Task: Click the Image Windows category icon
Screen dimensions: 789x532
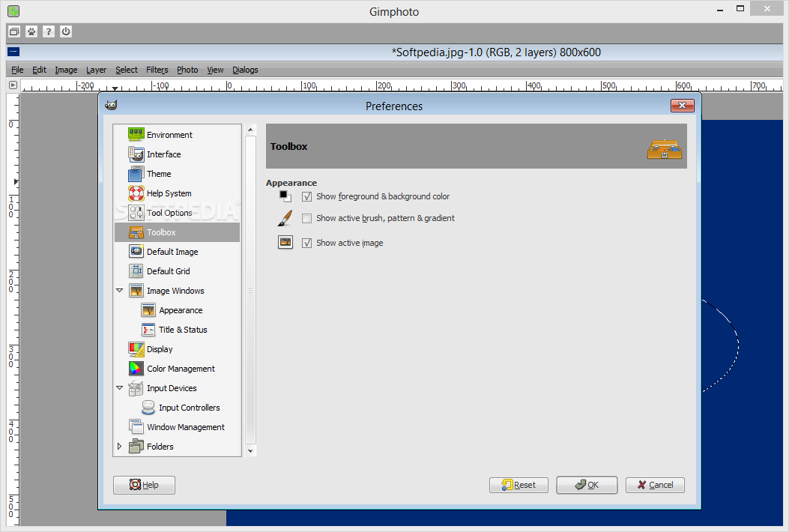Action: point(136,291)
